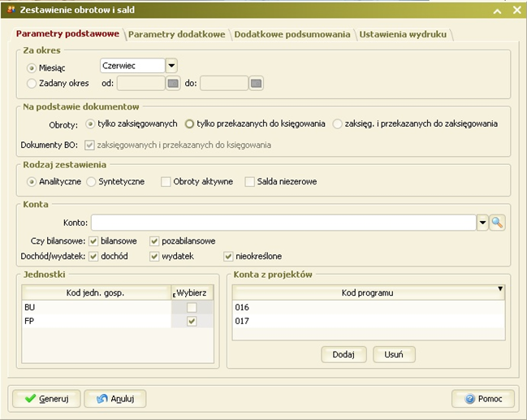Close the Zestawienie obrotów i sald window
527x420 pixels.
(517, 10)
